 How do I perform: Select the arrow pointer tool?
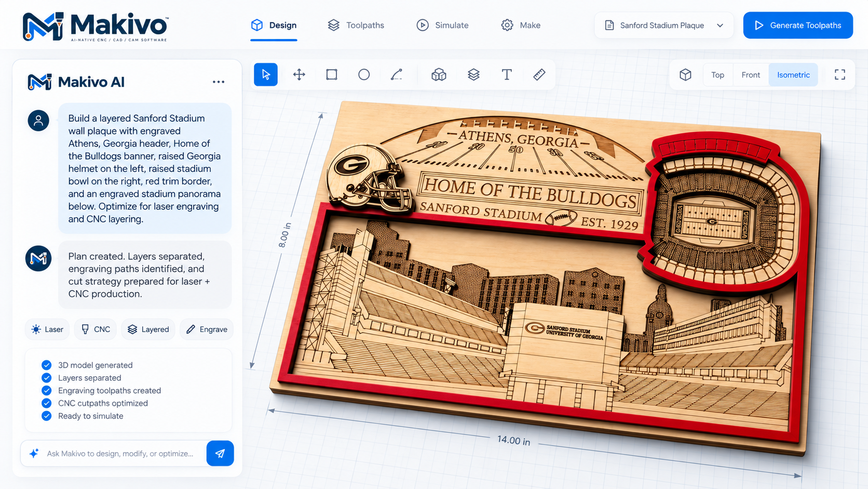click(266, 75)
